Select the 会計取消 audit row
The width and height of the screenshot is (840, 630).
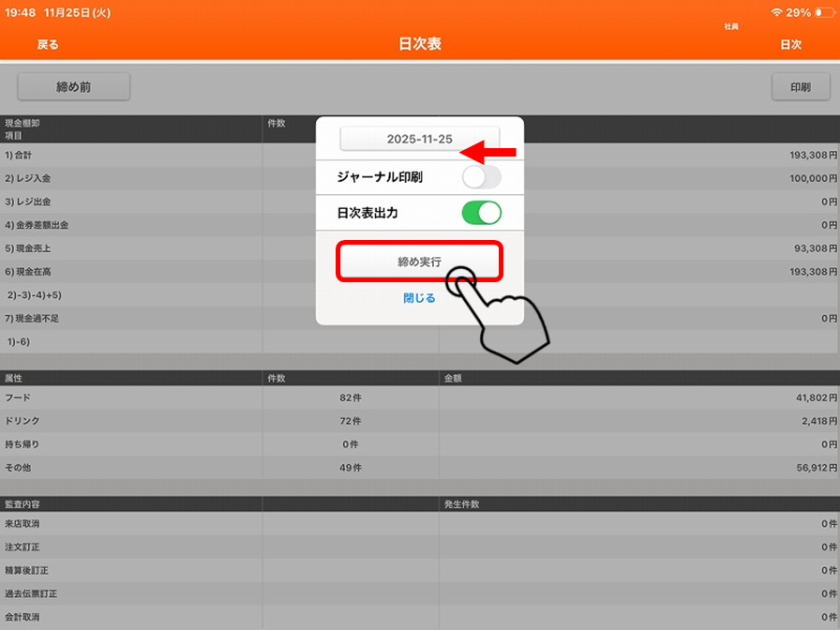pyautogui.click(x=131, y=617)
